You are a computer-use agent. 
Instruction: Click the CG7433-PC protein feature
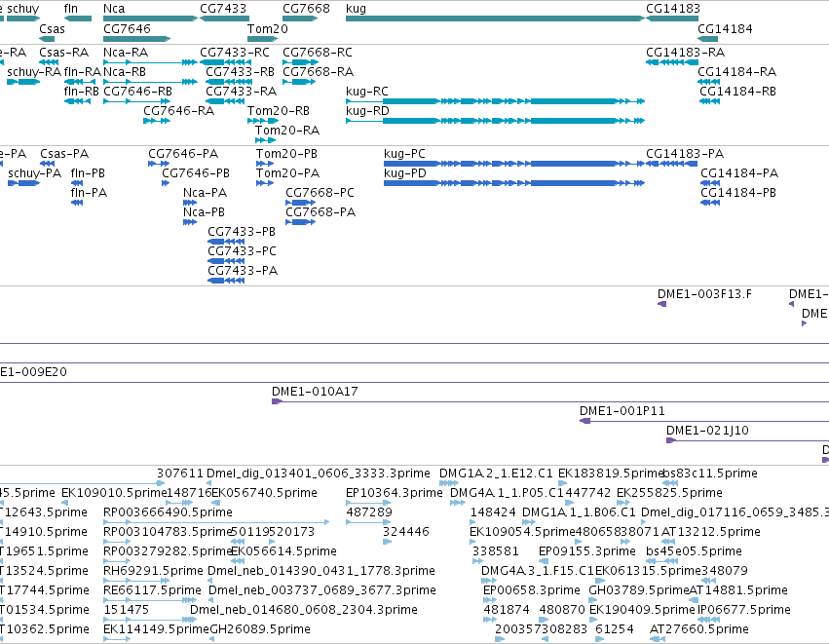(x=226, y=261)
